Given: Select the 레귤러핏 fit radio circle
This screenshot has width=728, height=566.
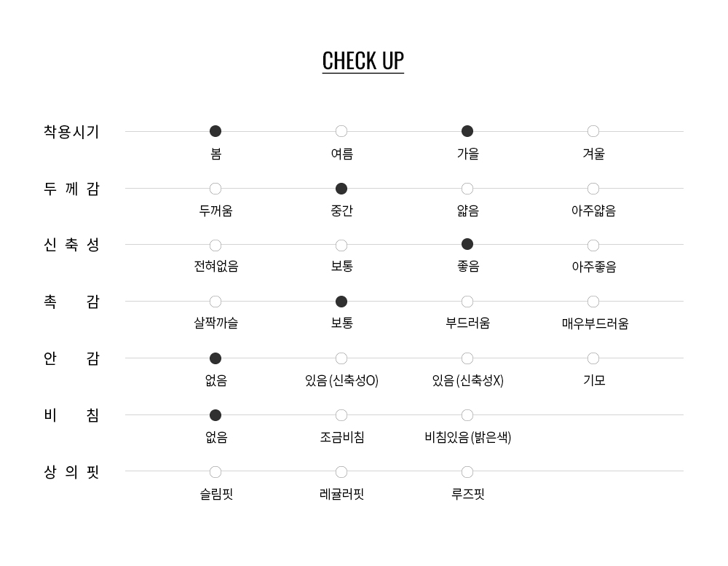Looking at the screenshot, I should 341,472.
